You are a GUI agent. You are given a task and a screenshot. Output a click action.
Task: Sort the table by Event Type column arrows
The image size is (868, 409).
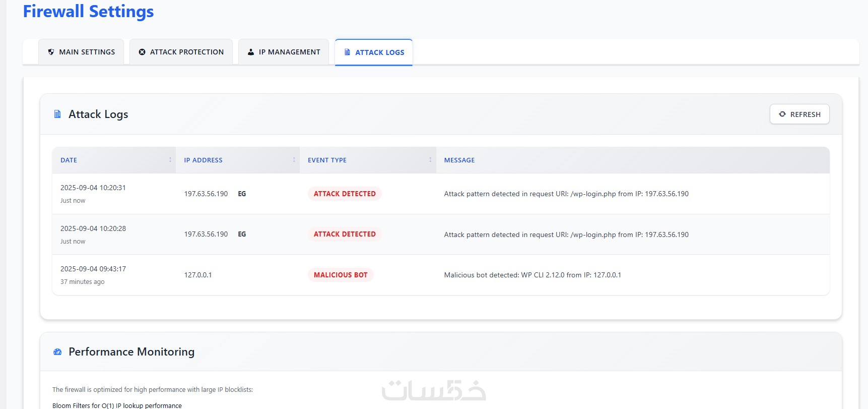coord(430,160)
